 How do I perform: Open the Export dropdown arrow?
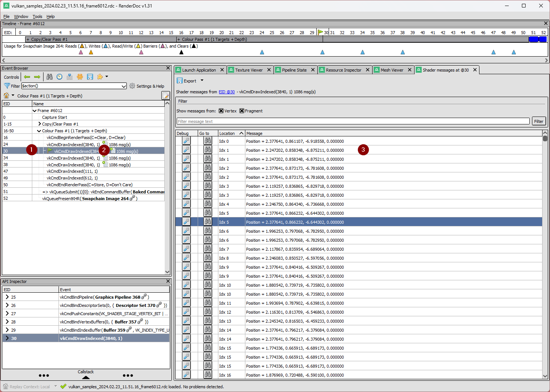click(x=202, y=81)
